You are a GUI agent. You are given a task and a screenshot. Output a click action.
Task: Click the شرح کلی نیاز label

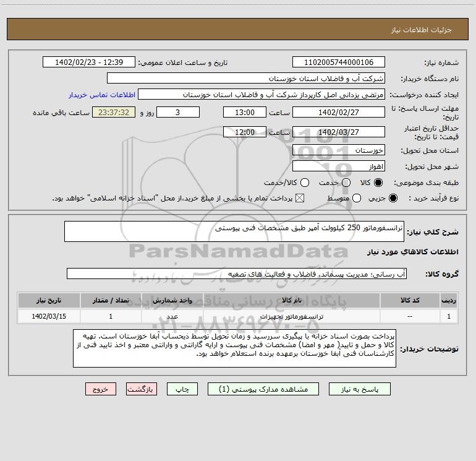point(433,232)
